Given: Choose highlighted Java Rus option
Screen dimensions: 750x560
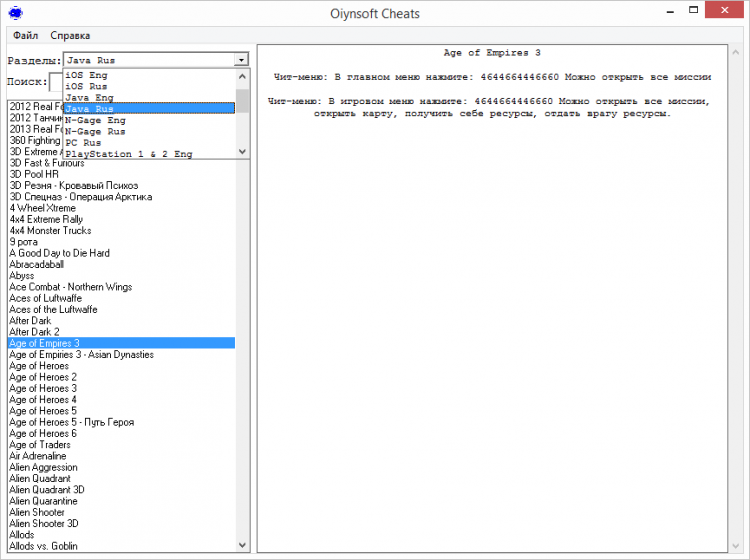Looking at the screenshot, I should pos(150,109).
